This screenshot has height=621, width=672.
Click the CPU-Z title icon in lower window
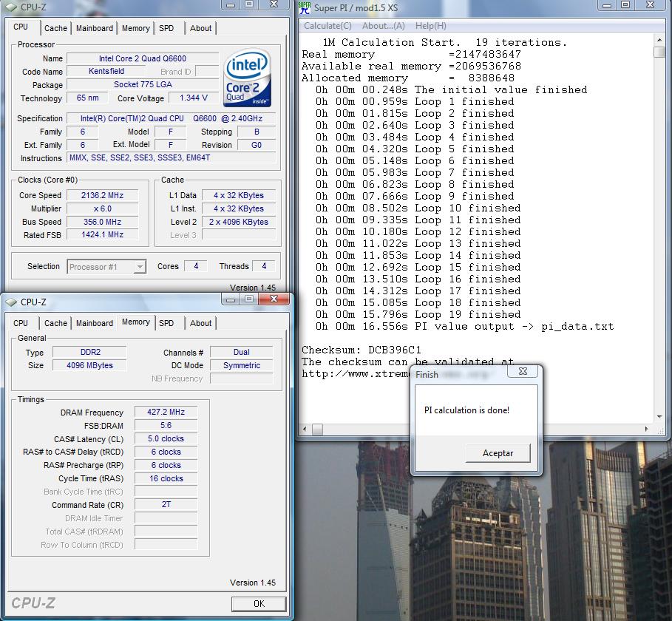pos(11,302)
